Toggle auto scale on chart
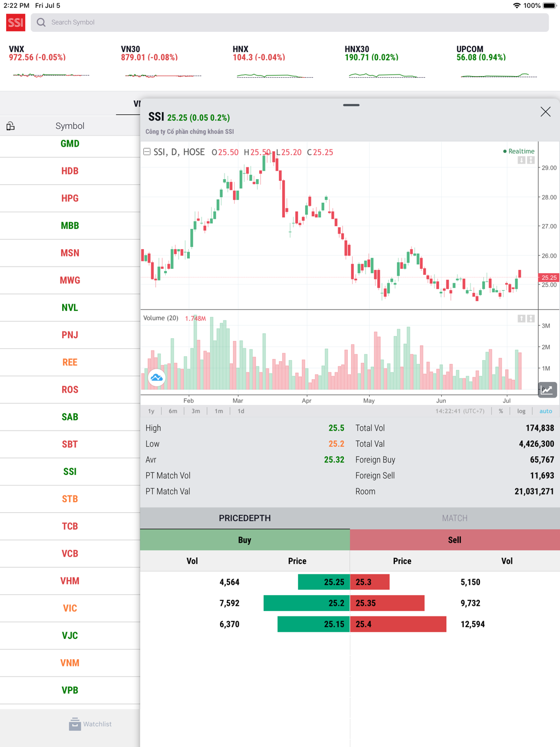This screenshot has width=560, height=747. point(545,411)
